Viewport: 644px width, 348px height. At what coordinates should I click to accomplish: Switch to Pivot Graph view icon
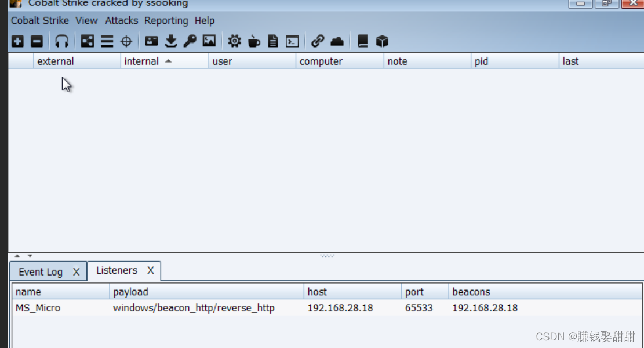pos(87,41)
